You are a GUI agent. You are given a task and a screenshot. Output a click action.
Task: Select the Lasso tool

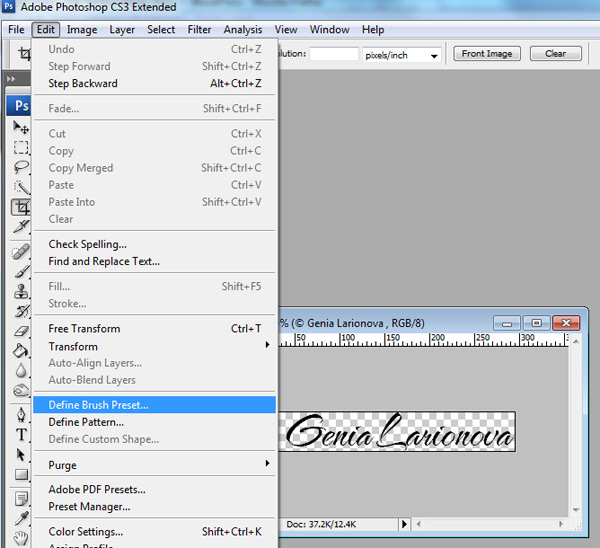click(21, 167)
